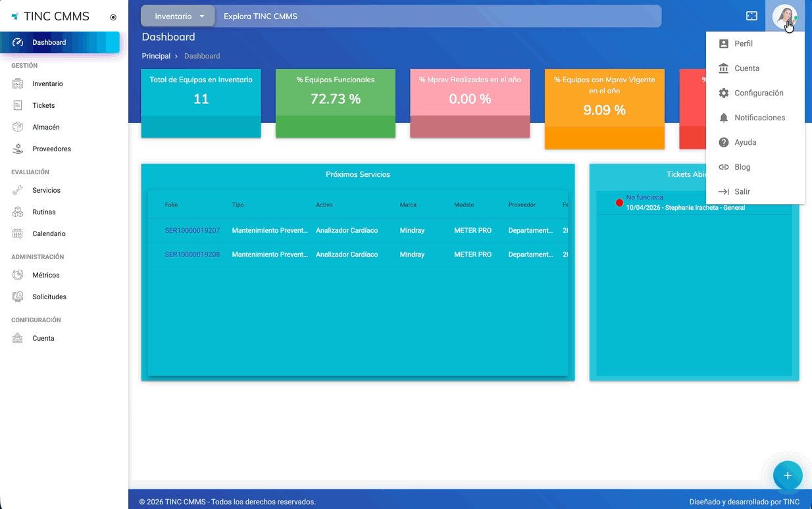Expand the Inventario search category dropdown
The image size is (812, 509).
[x=178, y=16]
